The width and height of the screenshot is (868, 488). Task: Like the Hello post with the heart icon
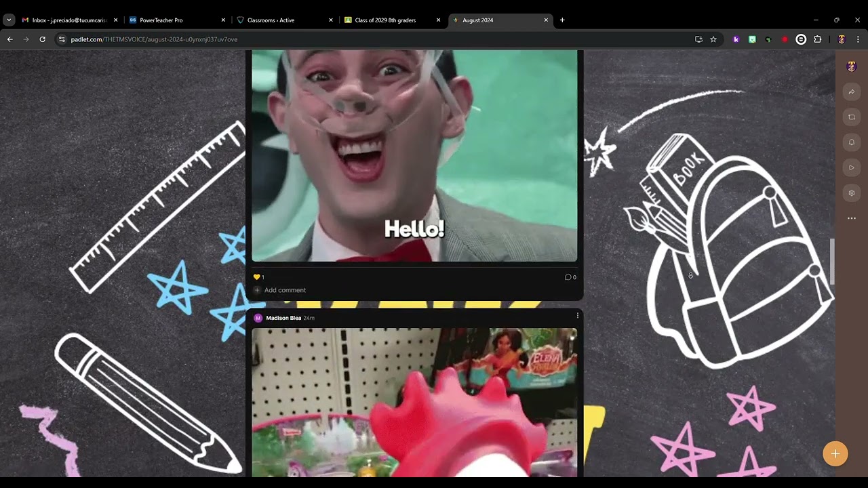tap(257, 277)
